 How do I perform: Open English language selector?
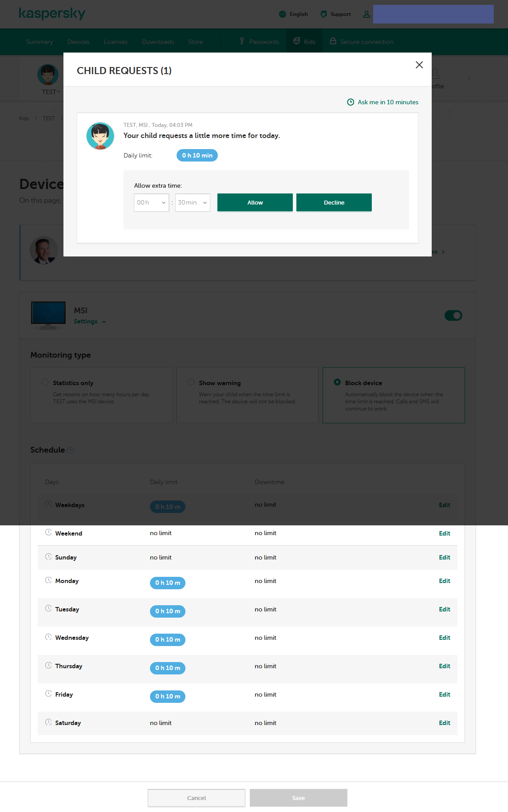[299, 14]
